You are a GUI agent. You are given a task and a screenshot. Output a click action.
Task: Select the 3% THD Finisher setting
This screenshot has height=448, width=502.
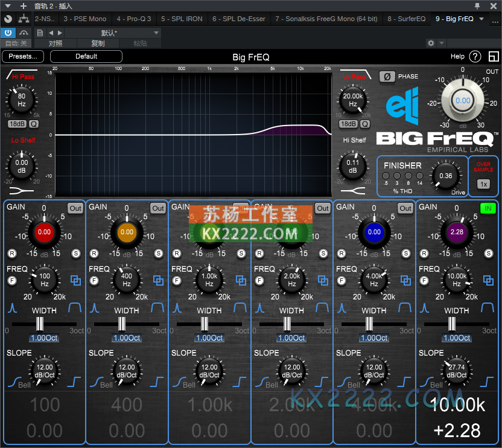point(397,176)
